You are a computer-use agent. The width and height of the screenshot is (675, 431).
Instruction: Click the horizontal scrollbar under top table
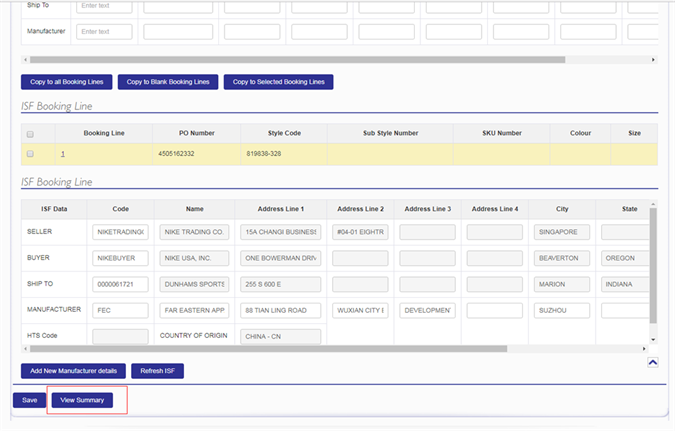300,59
